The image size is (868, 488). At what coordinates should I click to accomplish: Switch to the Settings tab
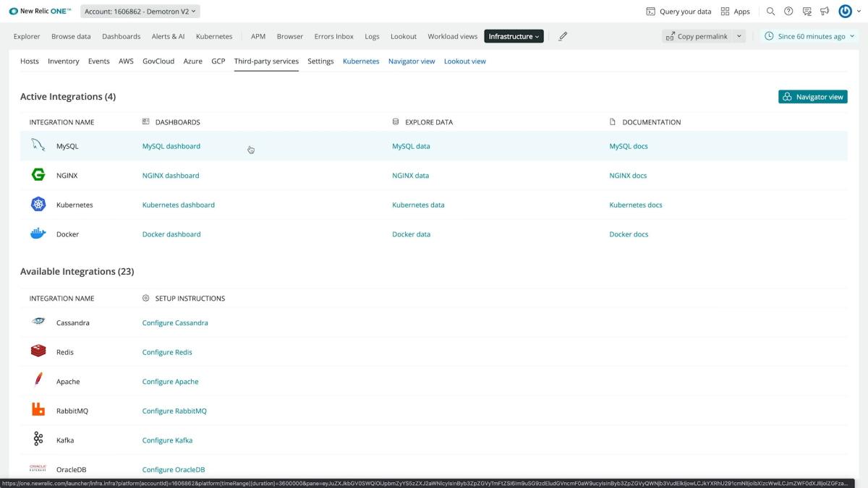point(320,61)
